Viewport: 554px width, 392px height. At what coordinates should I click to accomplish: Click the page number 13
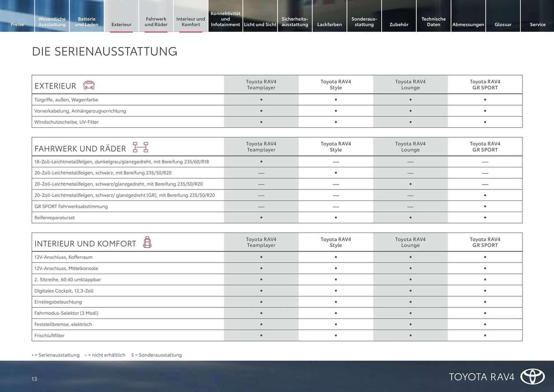pos(34,379)
